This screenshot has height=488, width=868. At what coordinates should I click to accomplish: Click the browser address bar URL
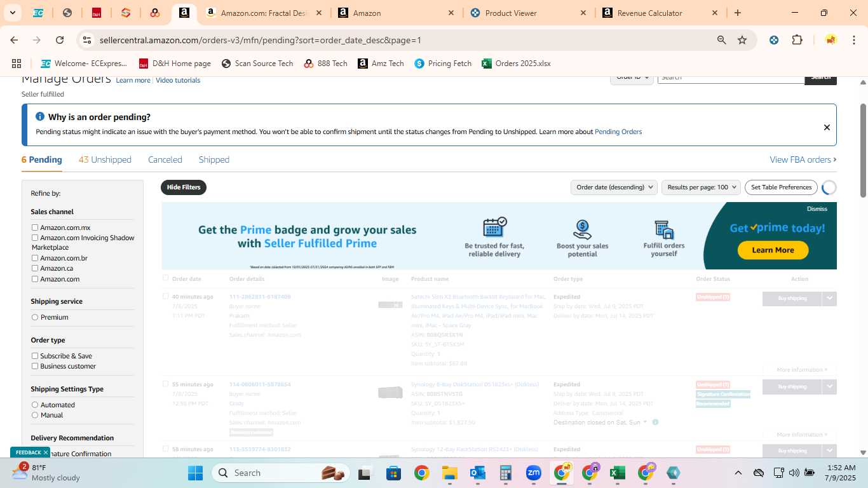[x=261, y=40]
